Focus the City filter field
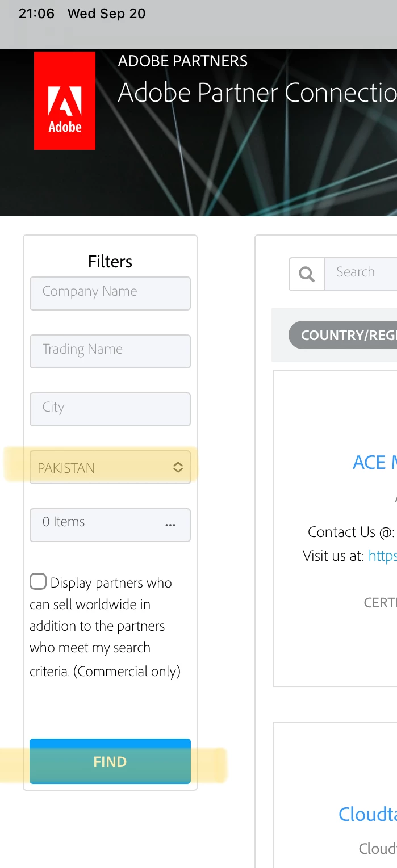 point(110,409)
